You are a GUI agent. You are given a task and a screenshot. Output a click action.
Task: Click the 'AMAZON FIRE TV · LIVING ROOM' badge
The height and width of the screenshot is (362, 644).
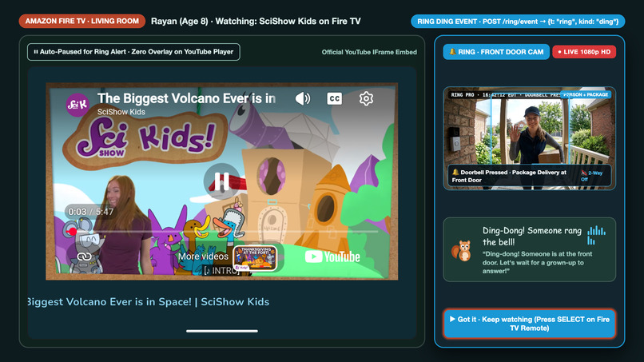tap(82, 21)
